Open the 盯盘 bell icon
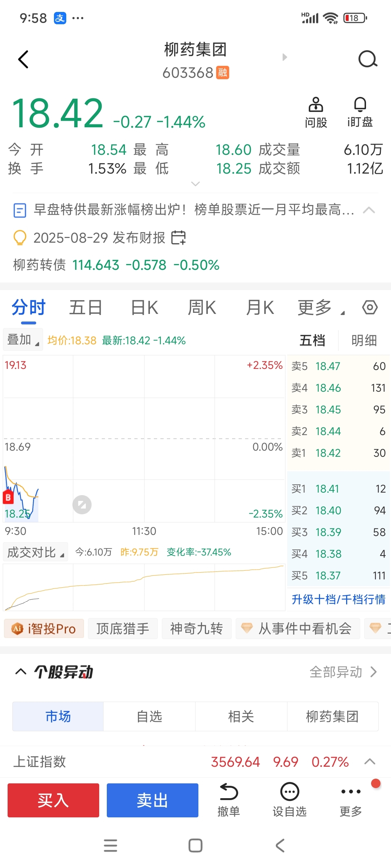 pos(360,112)
